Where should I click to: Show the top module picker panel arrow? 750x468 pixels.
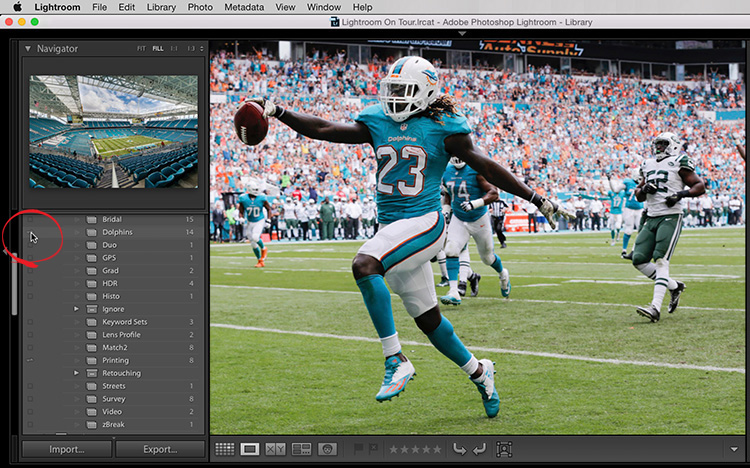pos(462,33)
